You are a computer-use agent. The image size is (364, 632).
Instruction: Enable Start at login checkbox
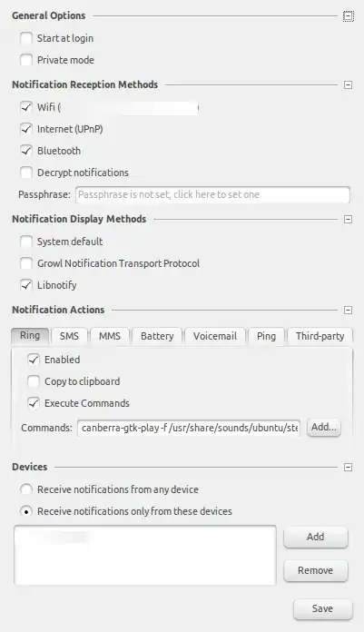(x=26, y=39)
